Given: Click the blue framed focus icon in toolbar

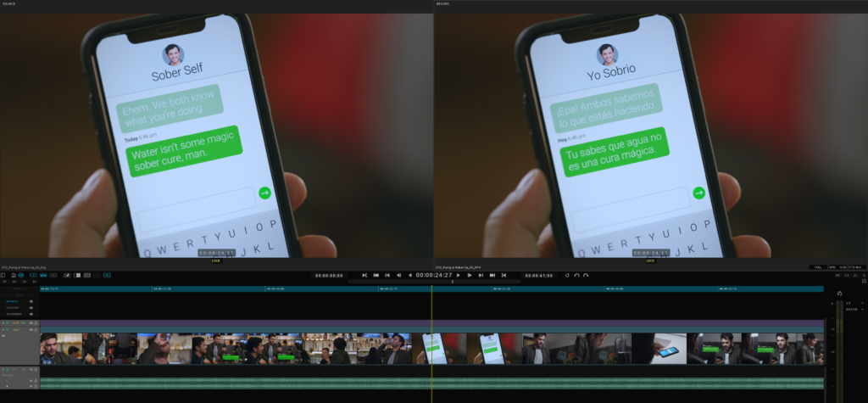Looking at the screenshot, I should (107, 276).
